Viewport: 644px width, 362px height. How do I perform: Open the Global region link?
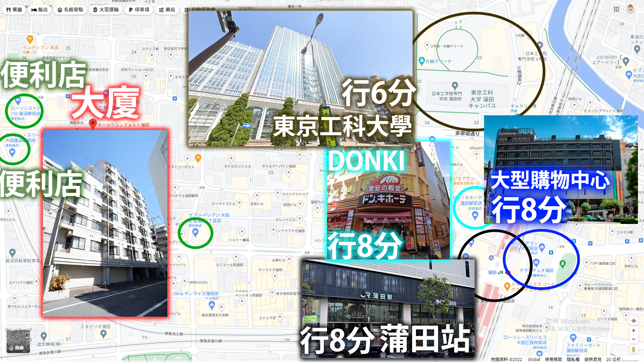pyautogui.click(x=534, y=359)
